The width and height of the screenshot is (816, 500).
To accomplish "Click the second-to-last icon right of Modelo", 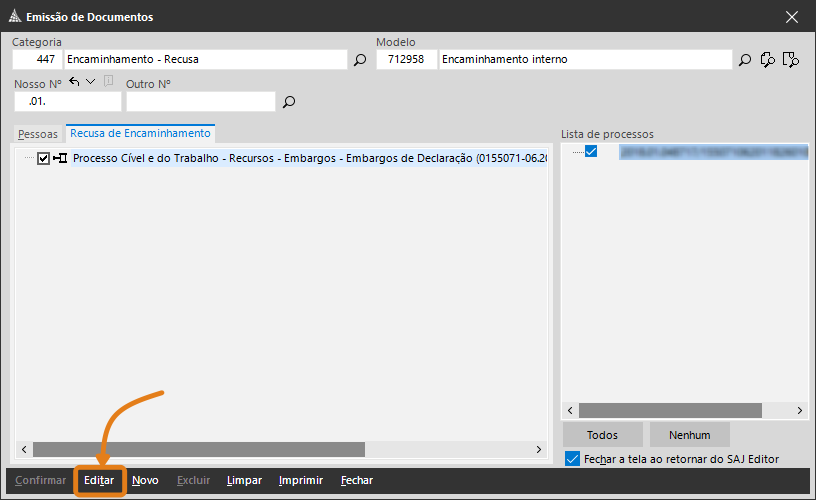I will coord(768,60).
